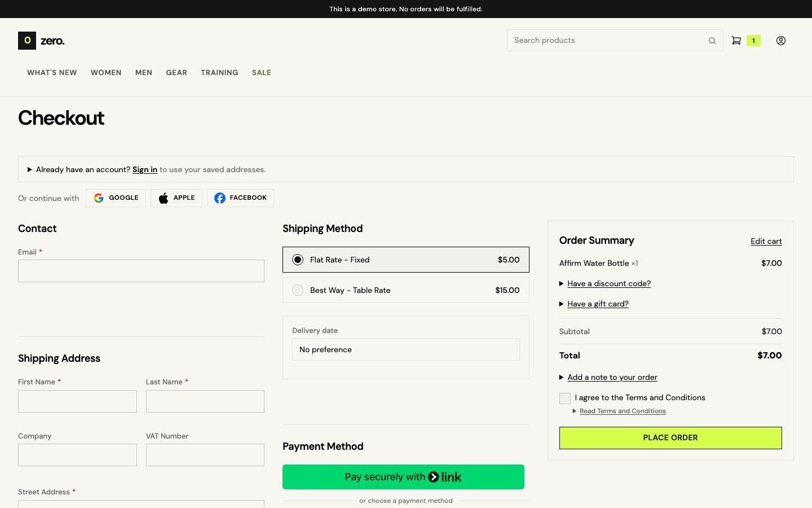Expand the Already have an account section
Viewport: 812px width, 508px height.
406,169
